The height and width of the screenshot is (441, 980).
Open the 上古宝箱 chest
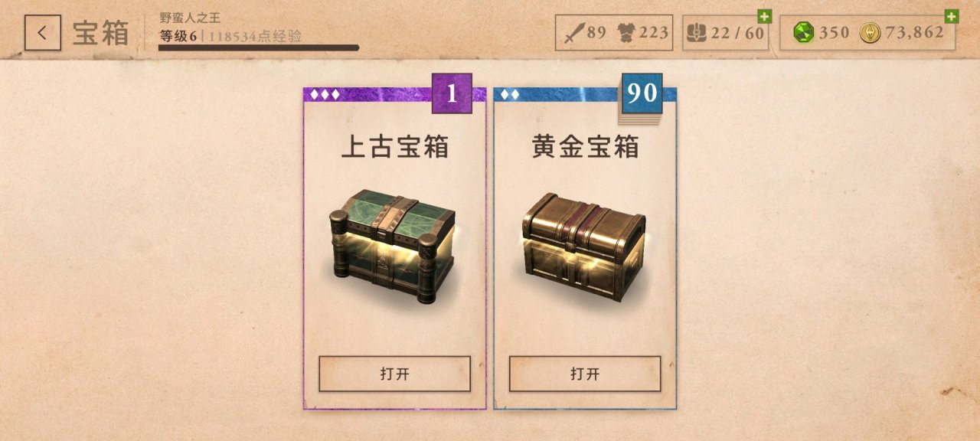point(394,374)
